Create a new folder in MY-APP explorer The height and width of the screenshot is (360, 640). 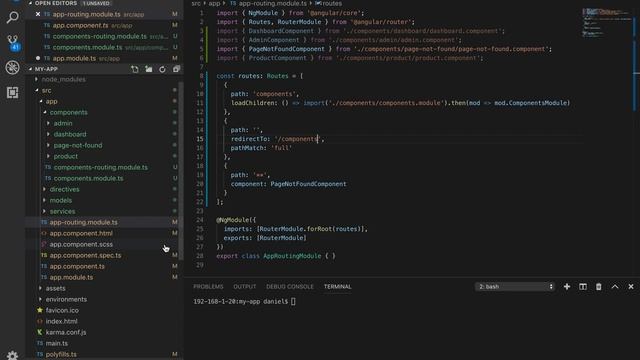(x=149, y=69)
